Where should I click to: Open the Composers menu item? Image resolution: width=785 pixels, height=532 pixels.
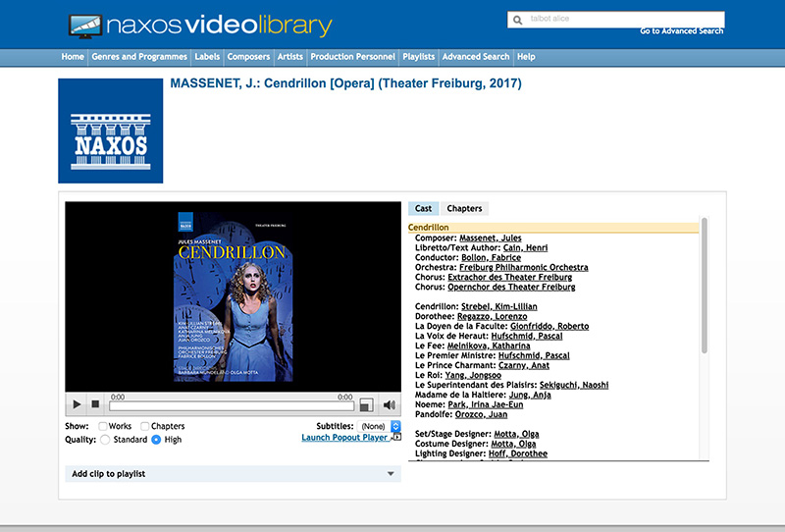(x=249, y=57)
